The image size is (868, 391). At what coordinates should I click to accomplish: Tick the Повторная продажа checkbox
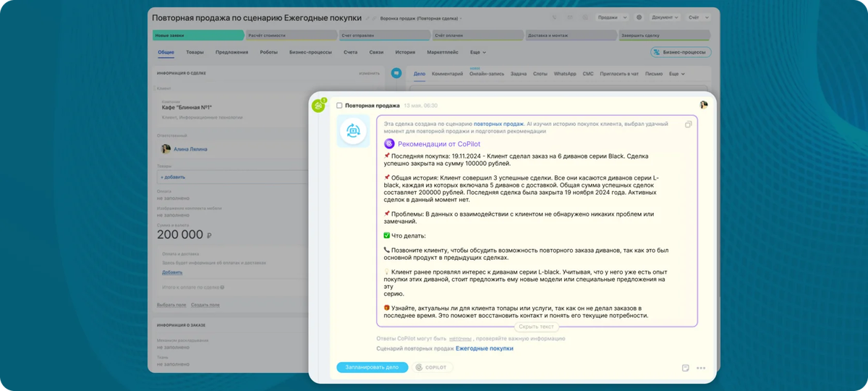coord(339,106)
